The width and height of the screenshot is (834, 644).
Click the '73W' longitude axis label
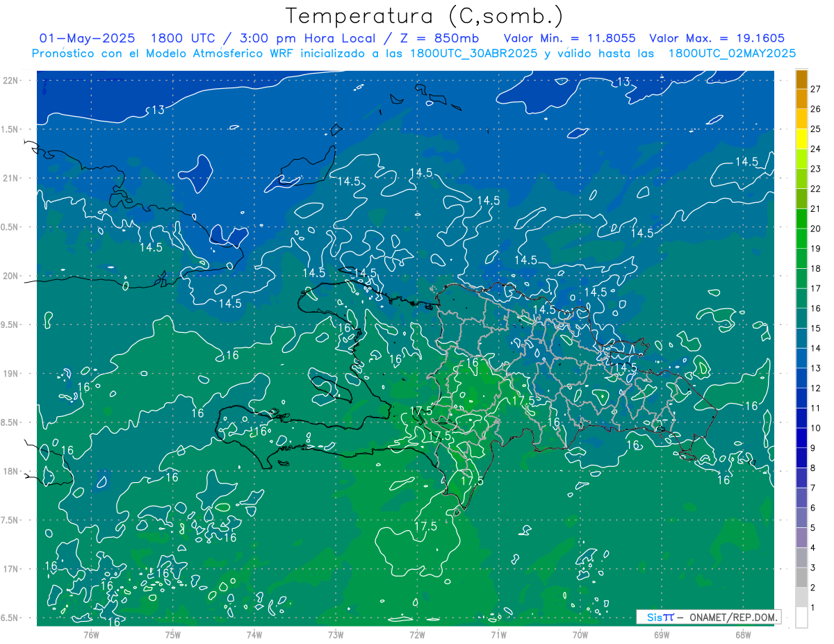[x=336, y=634]
